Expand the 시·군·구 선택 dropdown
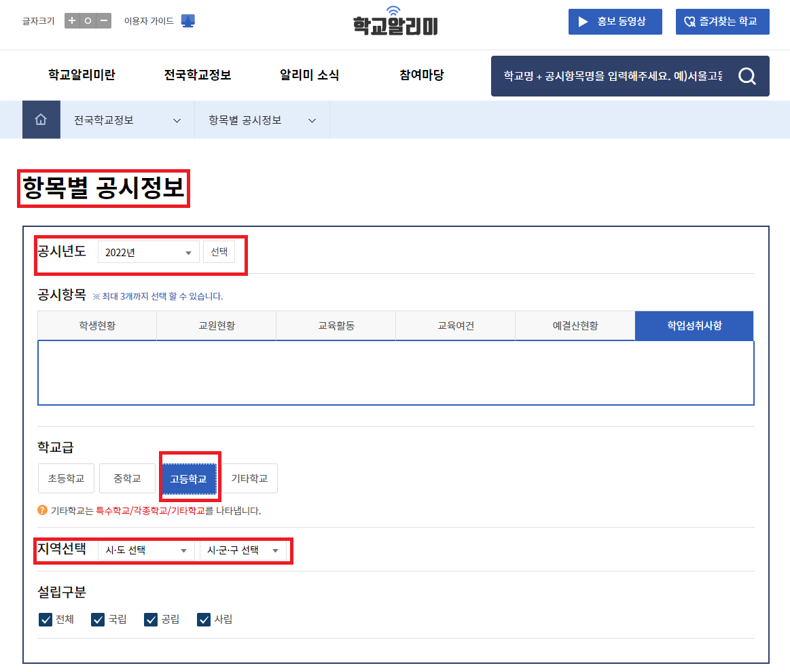The width and height of the screenshot is (790, 672). coord(243,550)
